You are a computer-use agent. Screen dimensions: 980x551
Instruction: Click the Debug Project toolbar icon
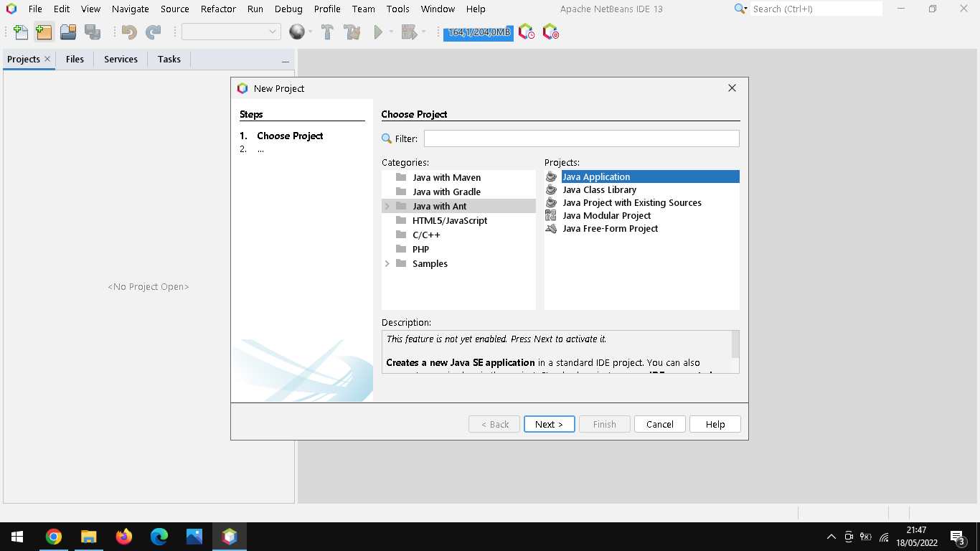pos(409,32)
